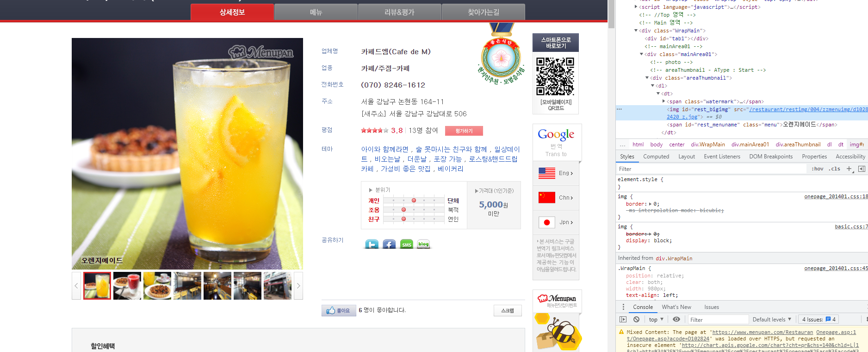The width and height of the screenshot is (868, 352).
Task: Add a new style rule with plus icon
Action: click(849, 169)
